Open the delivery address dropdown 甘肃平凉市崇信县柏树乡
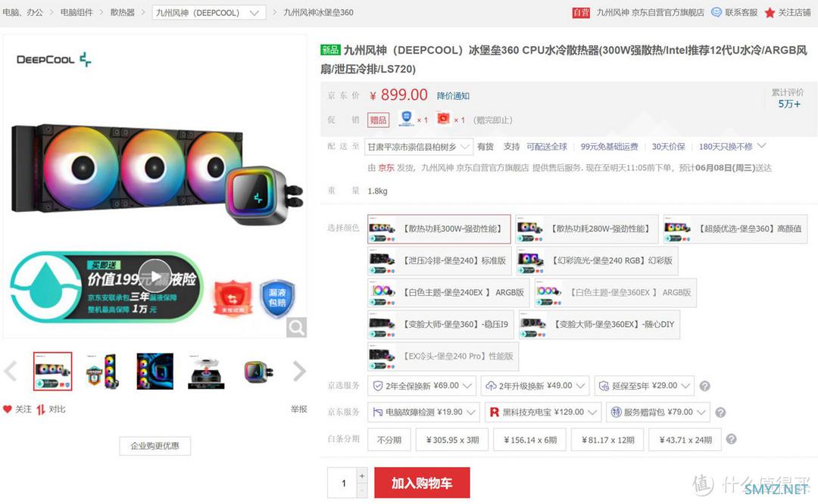Image resolution: width=818 pixels, height=504 pixels. 419,147
